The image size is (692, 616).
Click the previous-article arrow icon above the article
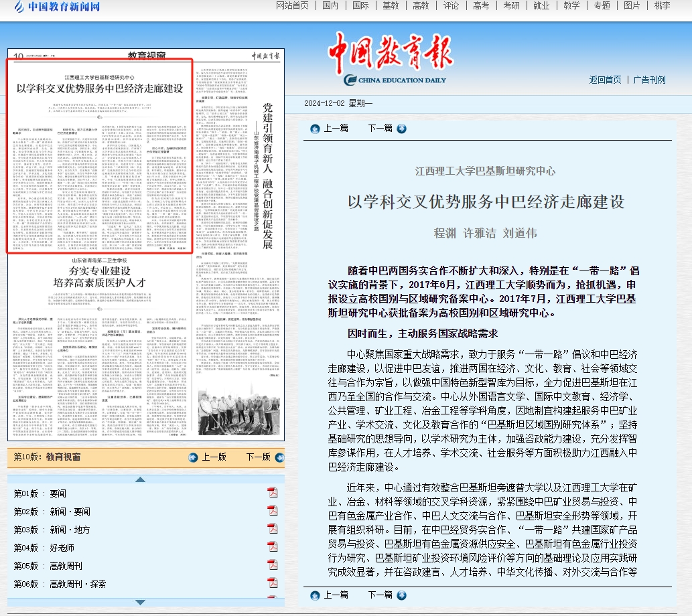coord(315,129)
